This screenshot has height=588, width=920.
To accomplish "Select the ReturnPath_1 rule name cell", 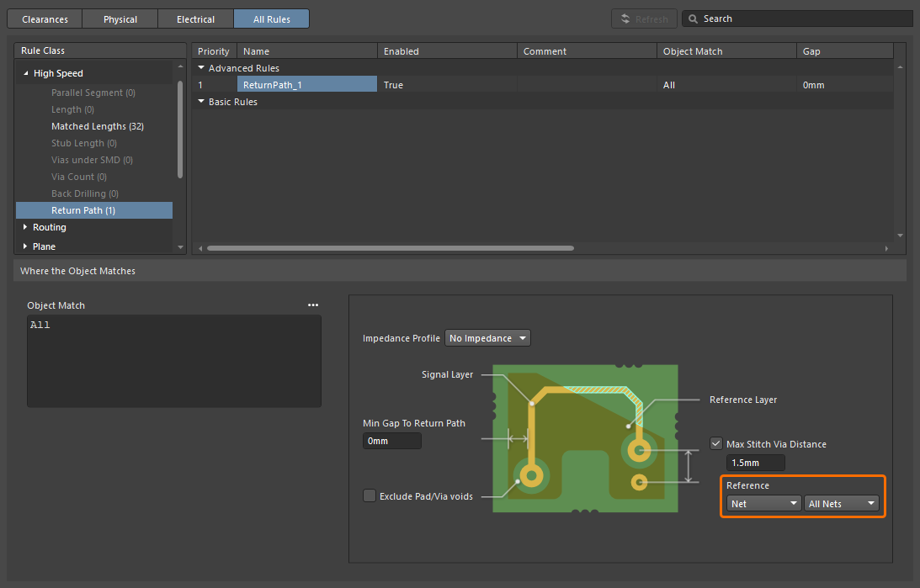I will pyautogui.click(x=307, y=85).
